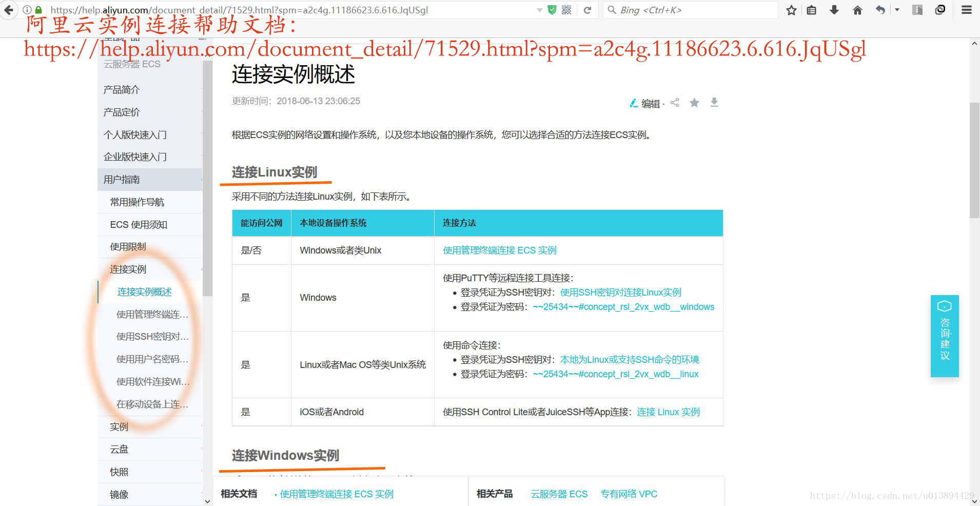
Task: Open the bookmarks list icon
Action: (x=811, y=10)
